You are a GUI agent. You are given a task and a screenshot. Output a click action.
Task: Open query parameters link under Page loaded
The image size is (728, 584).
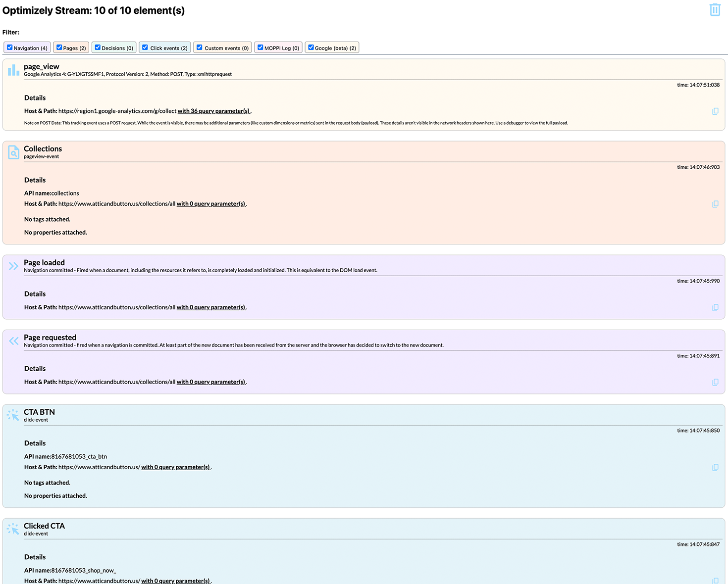(x=211, y=307)
